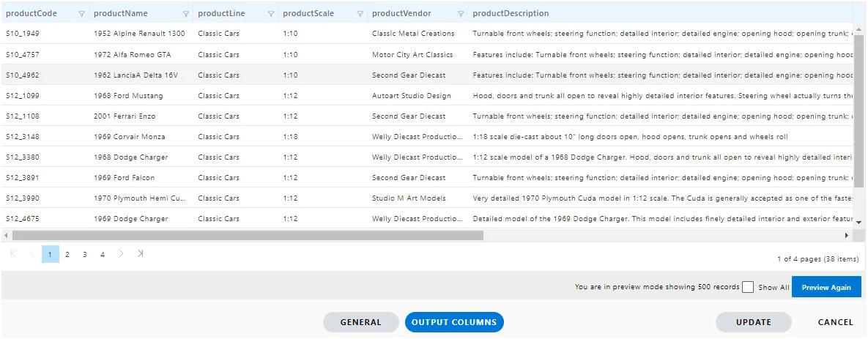Switch to the GENERAL tab
This screenshot has width=868, height=339.
point(361,322)
